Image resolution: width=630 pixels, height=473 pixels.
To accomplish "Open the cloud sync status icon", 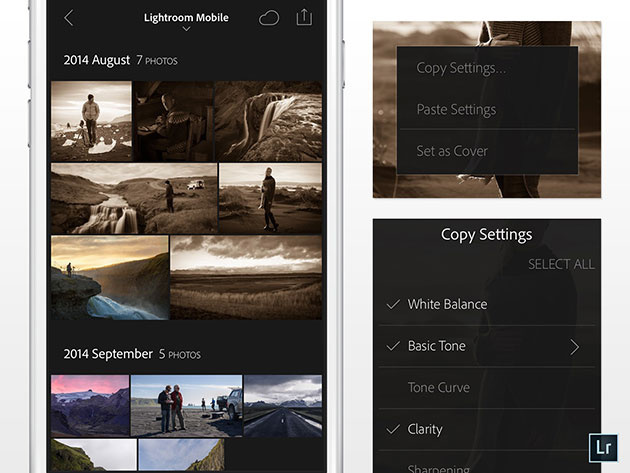I will [x=269, y=18].
